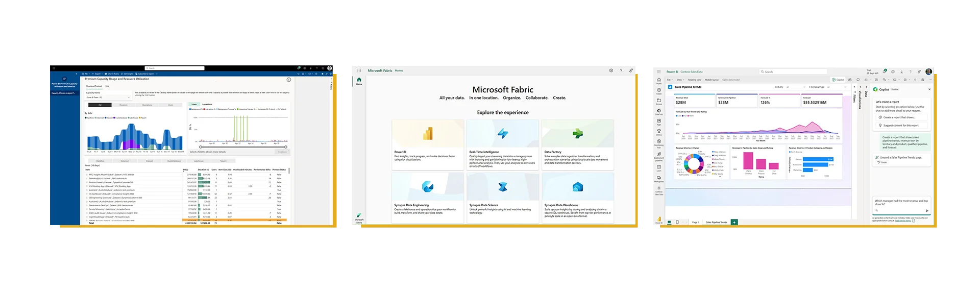Select the Duration tab in capacity report
The image size is (980, 292).
(x=124, y=105)
